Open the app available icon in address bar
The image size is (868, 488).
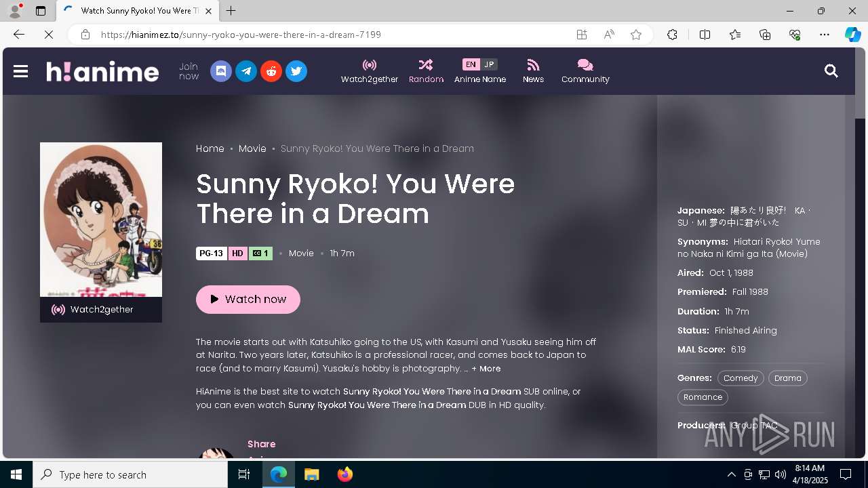[x=582, y=35]
